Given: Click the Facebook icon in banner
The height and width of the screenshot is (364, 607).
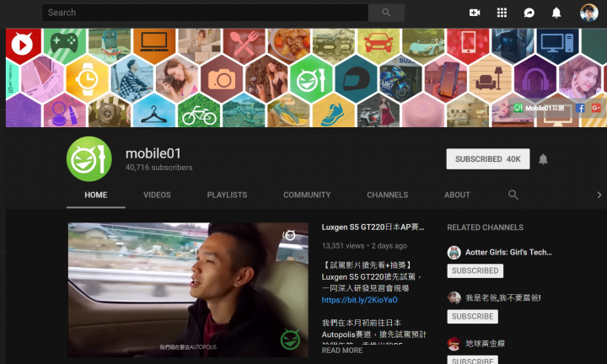Looking at the screenshot, I should coord(579,108).
